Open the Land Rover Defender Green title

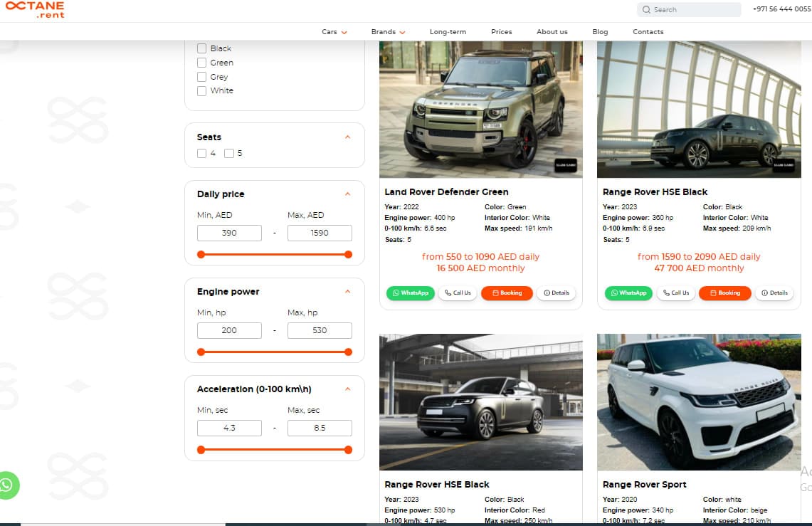pos(446,192)
